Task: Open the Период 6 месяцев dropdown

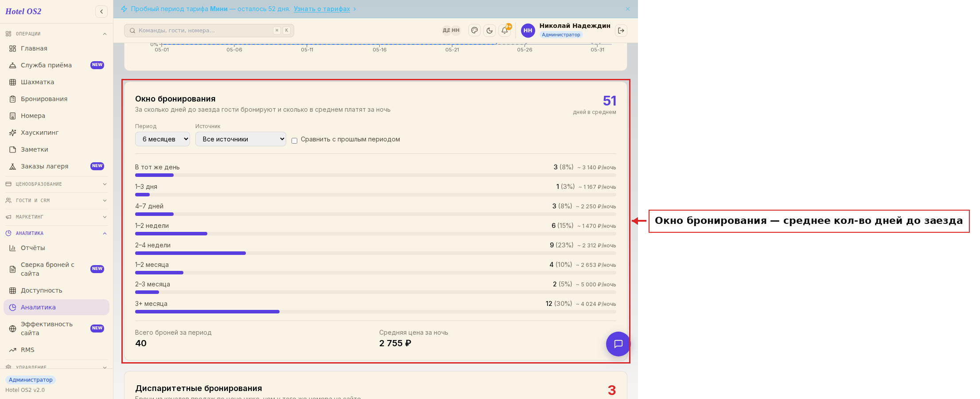Action: pos(163,139)
